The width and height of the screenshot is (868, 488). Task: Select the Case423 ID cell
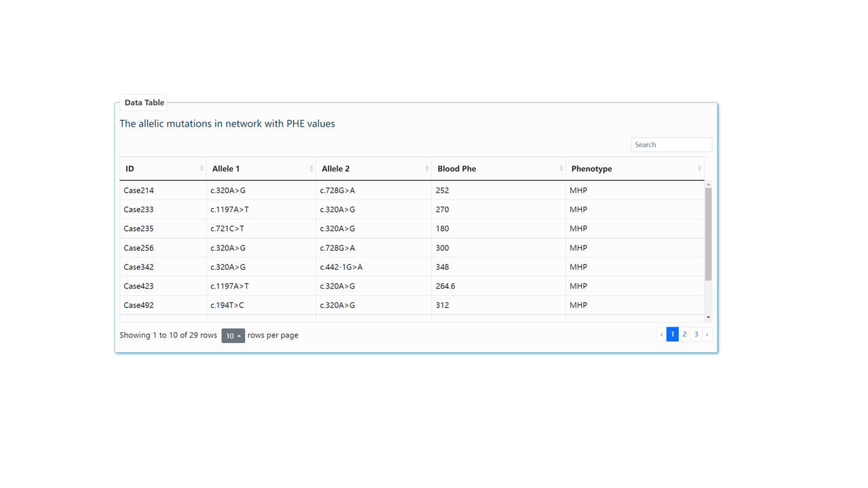(163, 286)
